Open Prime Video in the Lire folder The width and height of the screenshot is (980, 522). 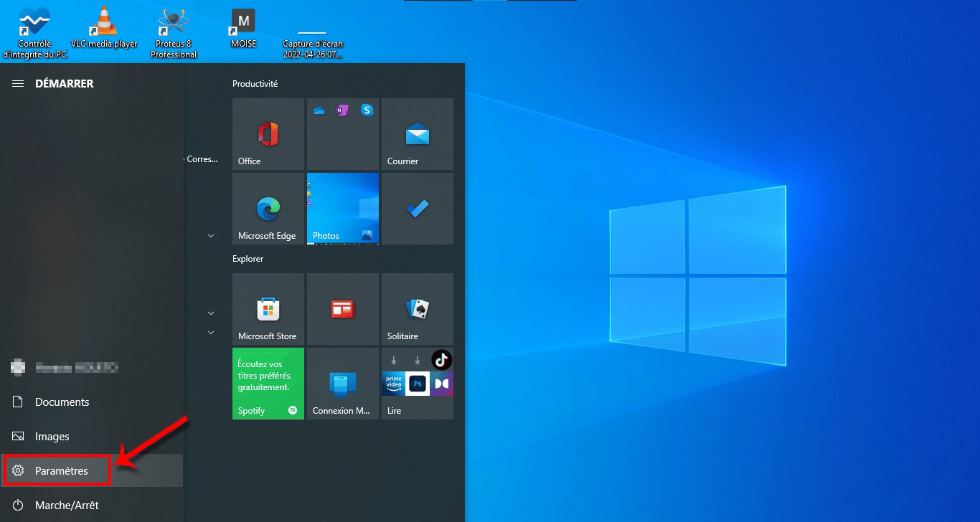point(393,384)
